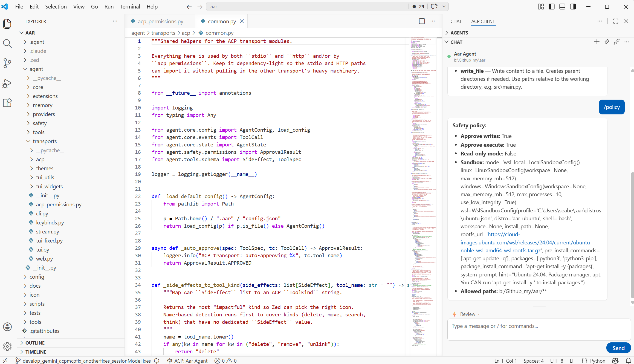
Task: Open the editor More Actions ellipsis
Action: (433, 21)
